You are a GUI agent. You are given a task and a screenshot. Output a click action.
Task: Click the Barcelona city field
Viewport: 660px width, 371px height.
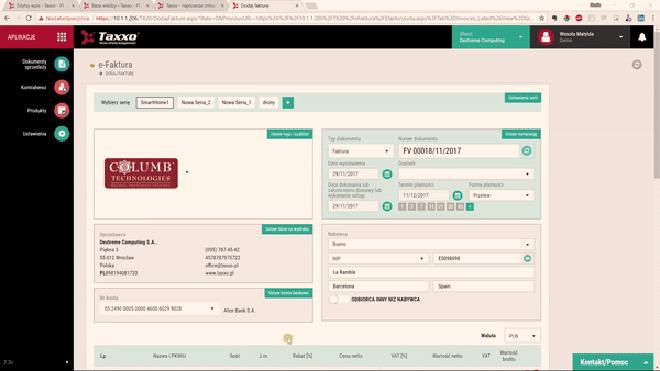coord(378,286)
